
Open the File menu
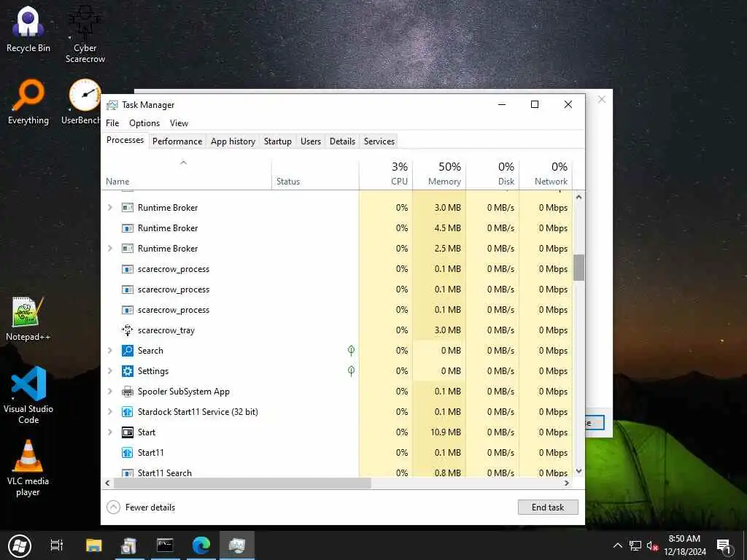click(x=112, y=123)
